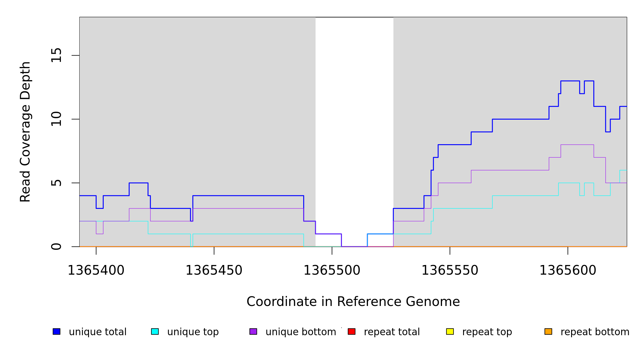Select the "unique total" legend label
The width and height of the screenshot is (644, 351).
coord(98,332)
